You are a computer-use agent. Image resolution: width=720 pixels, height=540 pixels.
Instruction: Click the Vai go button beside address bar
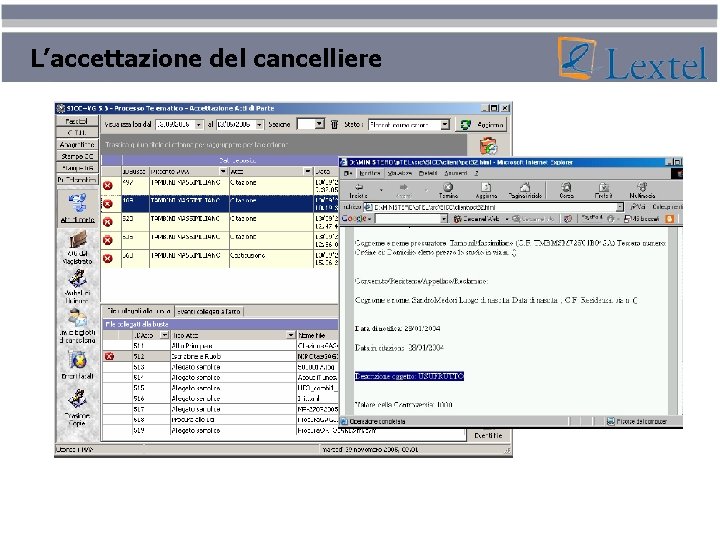pos(638,207)
